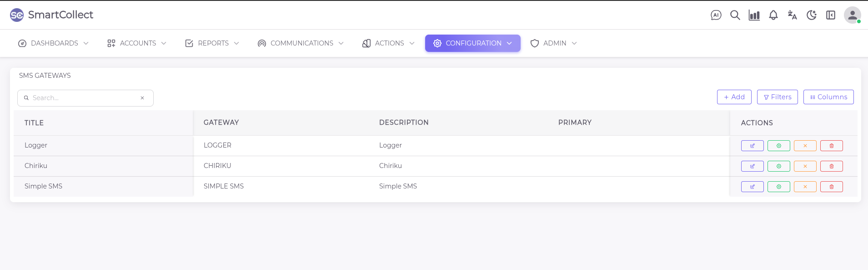Screen dimensions: 868x270
Task: Click the bar chart statistics icon
Action: click(754, 15)
